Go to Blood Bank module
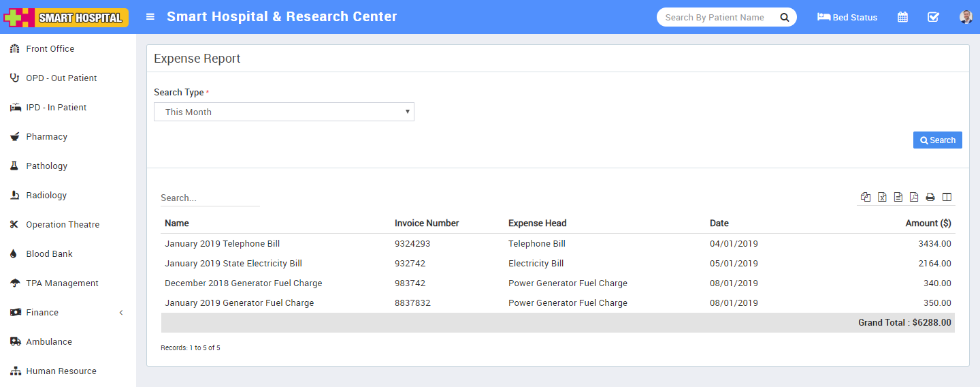The image size is (980, 387). point(49,253)
